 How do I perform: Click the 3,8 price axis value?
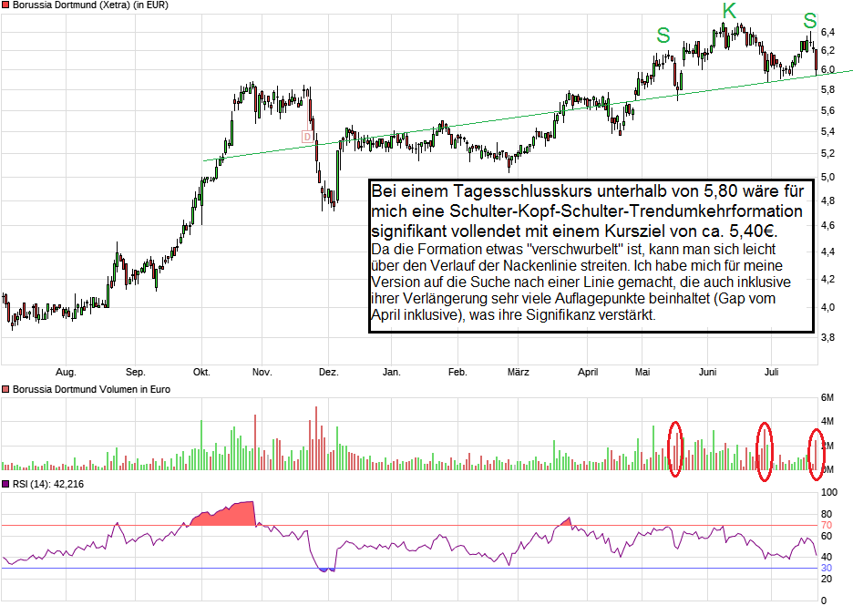828,337
